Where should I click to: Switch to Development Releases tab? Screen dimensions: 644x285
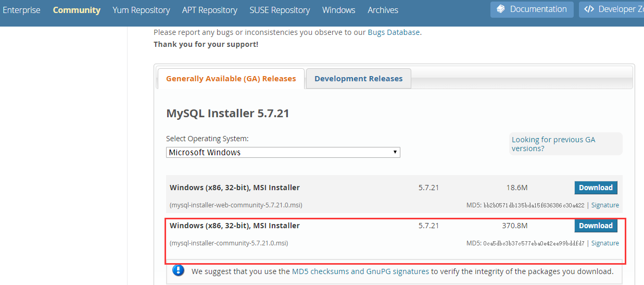point(359,78)
